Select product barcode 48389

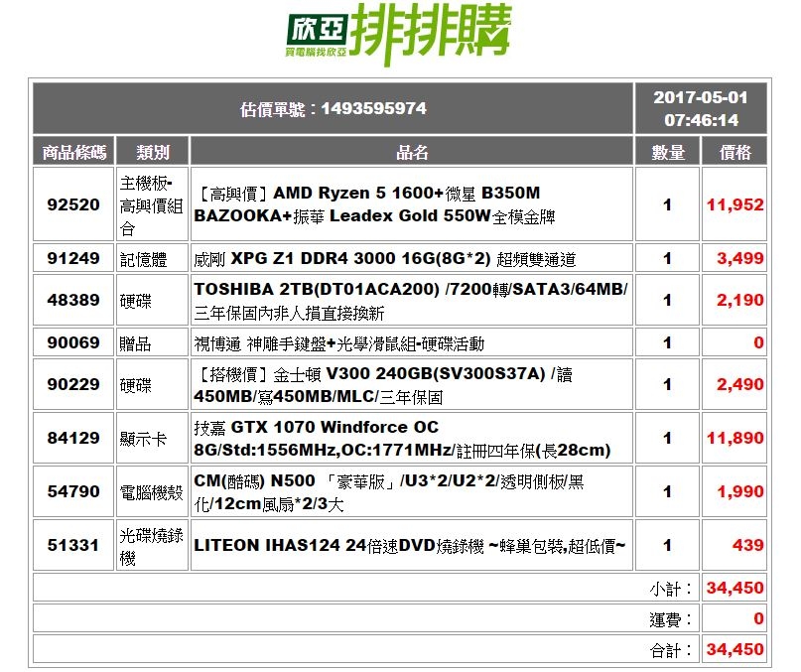click(x=73, y=300)
